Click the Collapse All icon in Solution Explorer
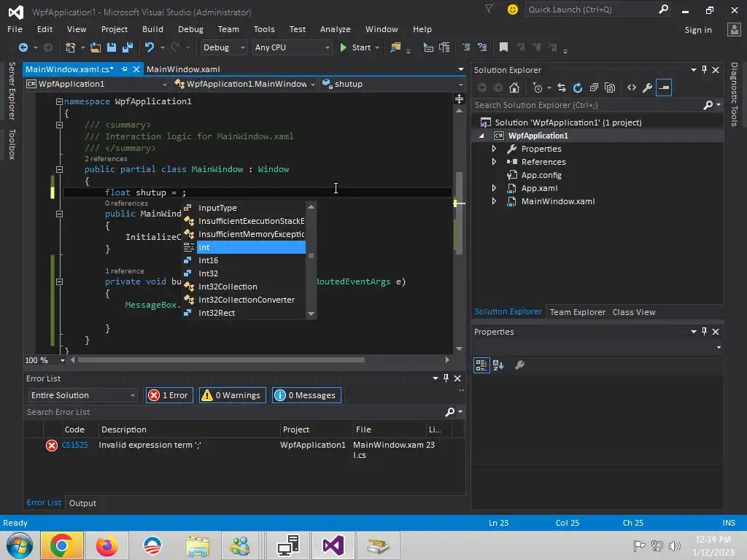This screenshot has height=560, width=747. (594, 87)
